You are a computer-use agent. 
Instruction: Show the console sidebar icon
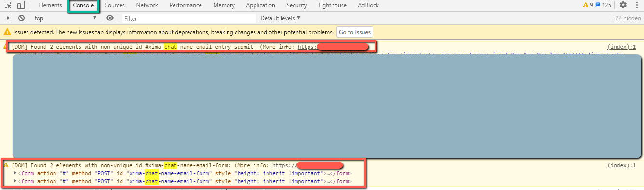pyautogui.click(x=7, y=18)
